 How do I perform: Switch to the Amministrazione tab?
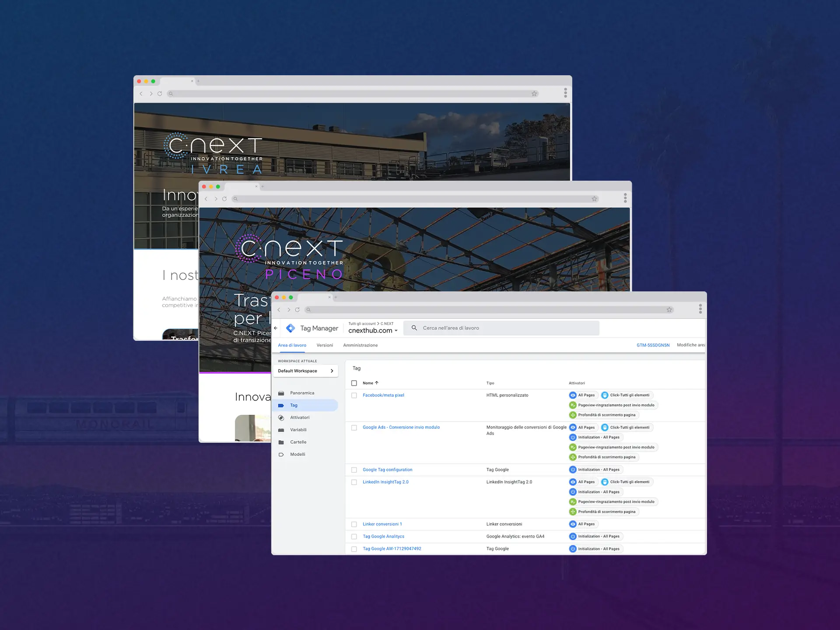pyautogui.click(x=360, y=345)
